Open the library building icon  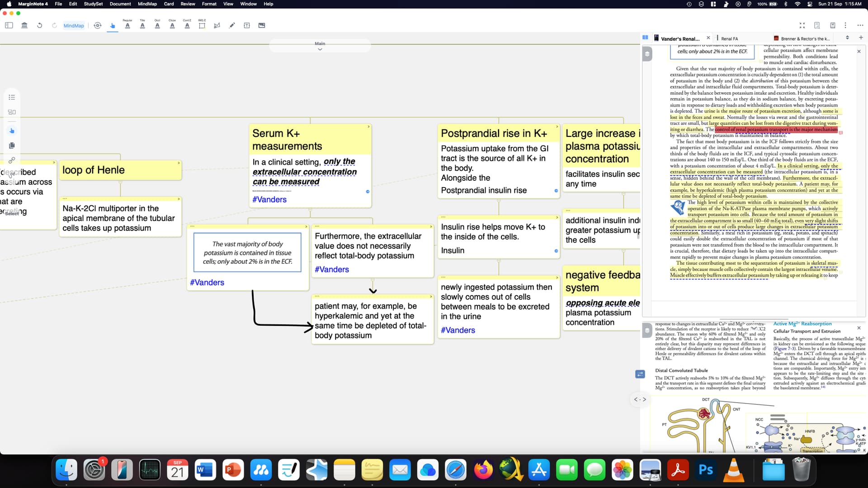(x=24, y=25)
